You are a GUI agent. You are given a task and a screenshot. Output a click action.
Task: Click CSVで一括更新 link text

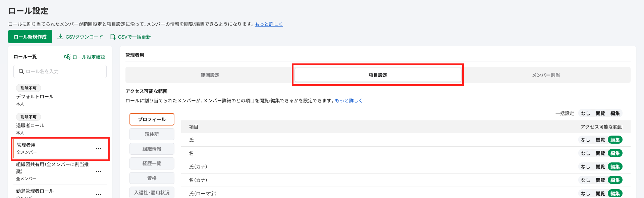[x=134, y=37]
